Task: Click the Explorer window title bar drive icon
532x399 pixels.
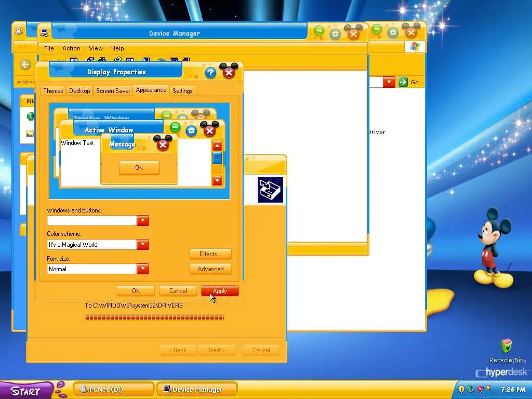Action: [19, 31]
